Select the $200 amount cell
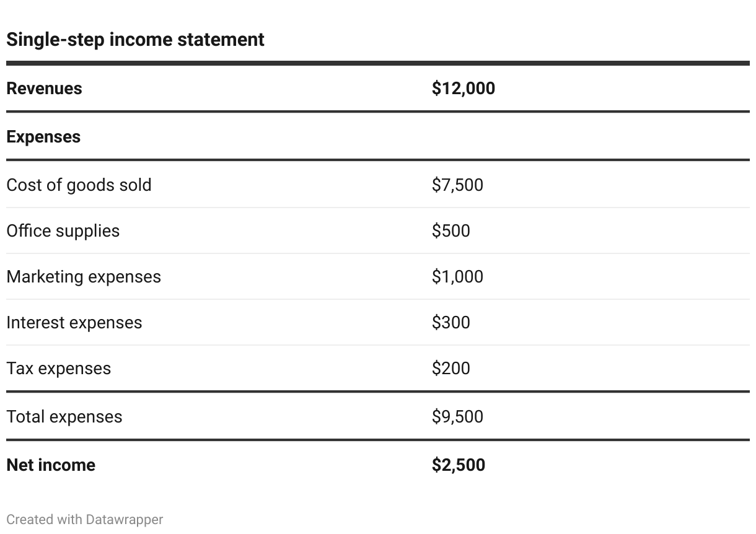 [451, 369]
